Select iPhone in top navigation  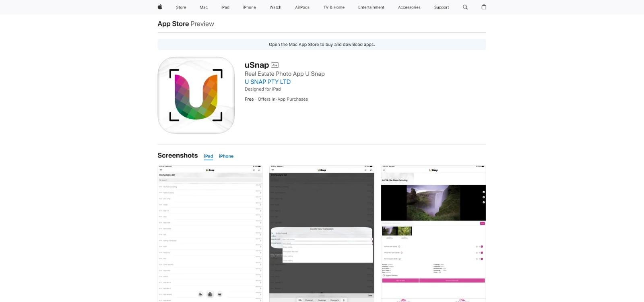250,7
